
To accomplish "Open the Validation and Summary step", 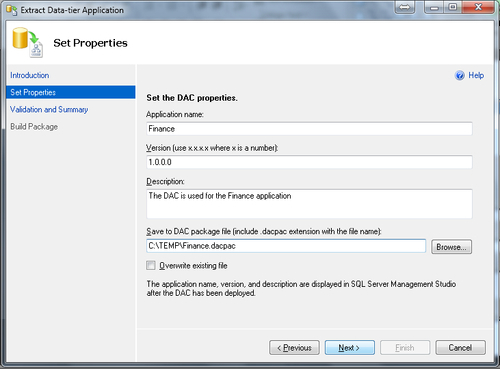I will pos(49,109).
